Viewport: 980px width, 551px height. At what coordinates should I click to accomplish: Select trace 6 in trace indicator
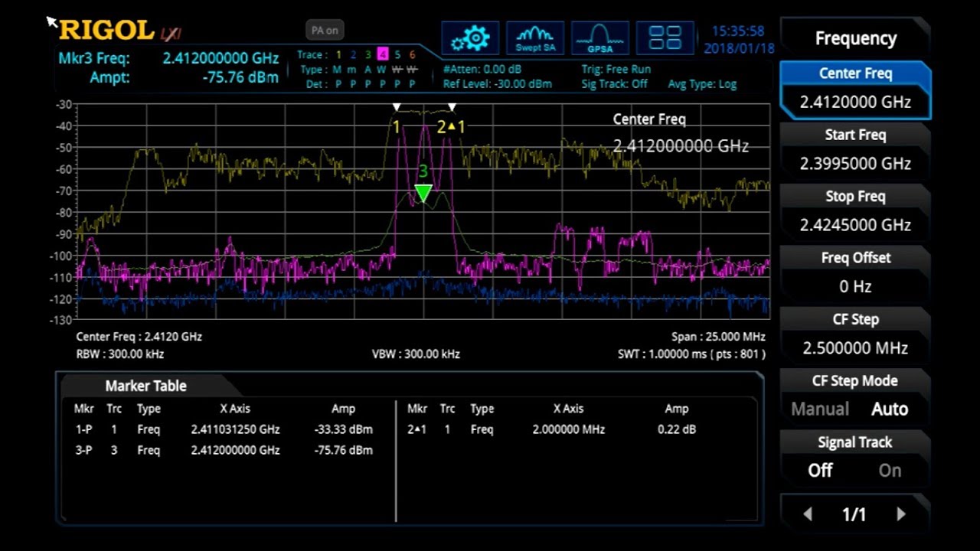click(412, 55)
